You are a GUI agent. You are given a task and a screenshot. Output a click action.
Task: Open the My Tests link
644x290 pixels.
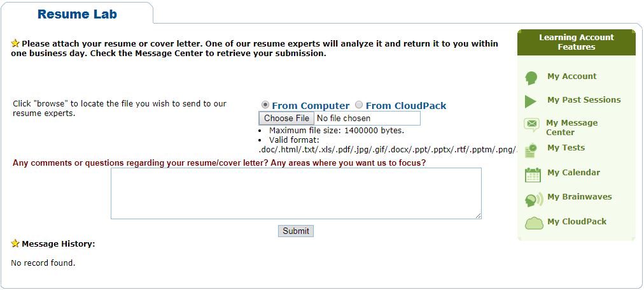click(x=566, y=148)
